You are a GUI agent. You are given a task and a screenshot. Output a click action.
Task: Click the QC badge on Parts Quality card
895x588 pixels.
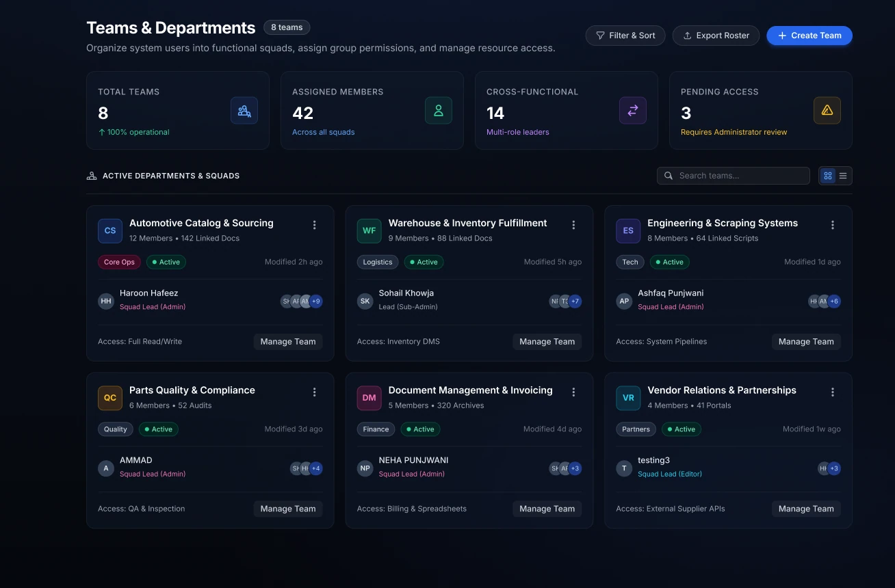pyautogui.click(x=110, y=398)
